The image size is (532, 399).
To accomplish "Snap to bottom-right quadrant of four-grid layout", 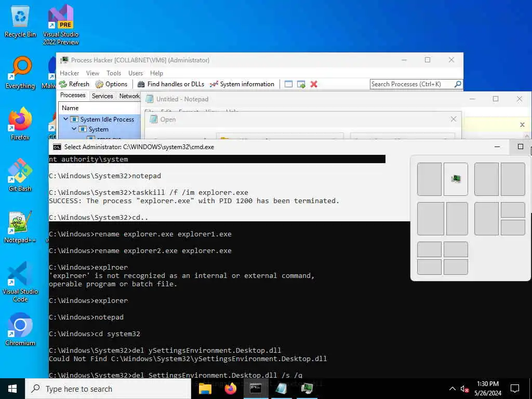I will click(x=456, y=267).
